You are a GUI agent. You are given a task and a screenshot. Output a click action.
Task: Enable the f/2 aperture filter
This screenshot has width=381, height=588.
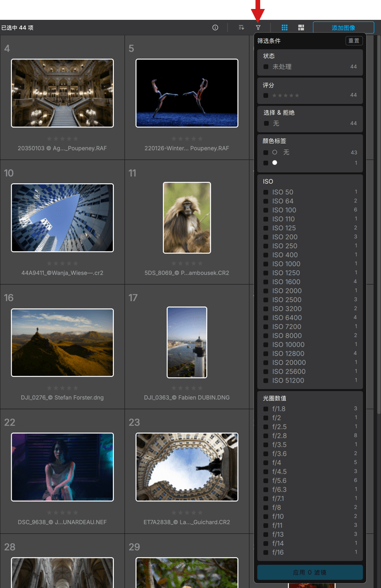pyautogui.click(x=266, y=418)
